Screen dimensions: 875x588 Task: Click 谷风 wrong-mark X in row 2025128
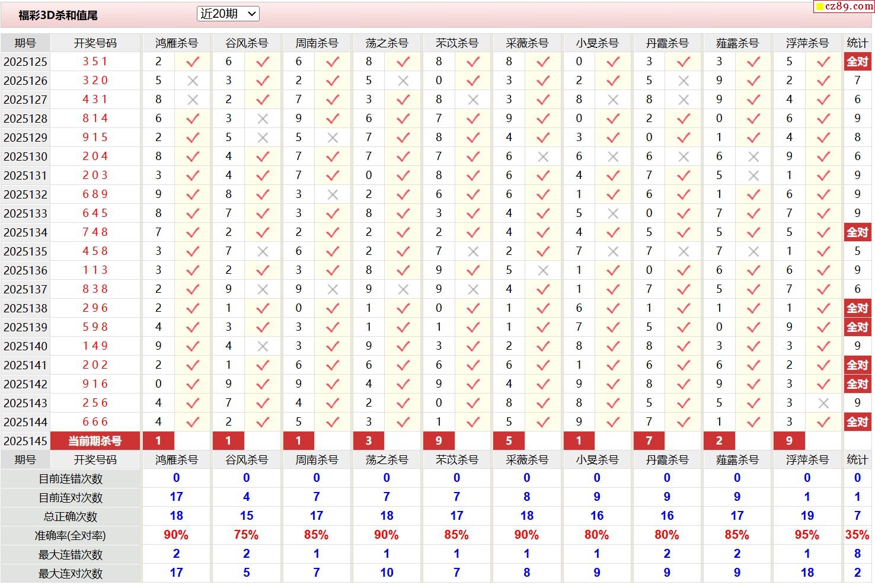point(263,119)
